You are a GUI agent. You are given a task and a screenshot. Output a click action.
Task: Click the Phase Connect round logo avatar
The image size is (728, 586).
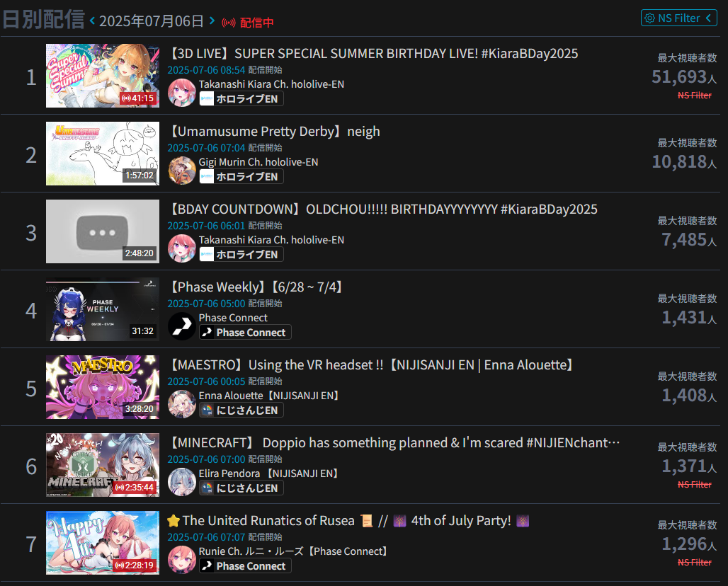(x=181, y=326)
